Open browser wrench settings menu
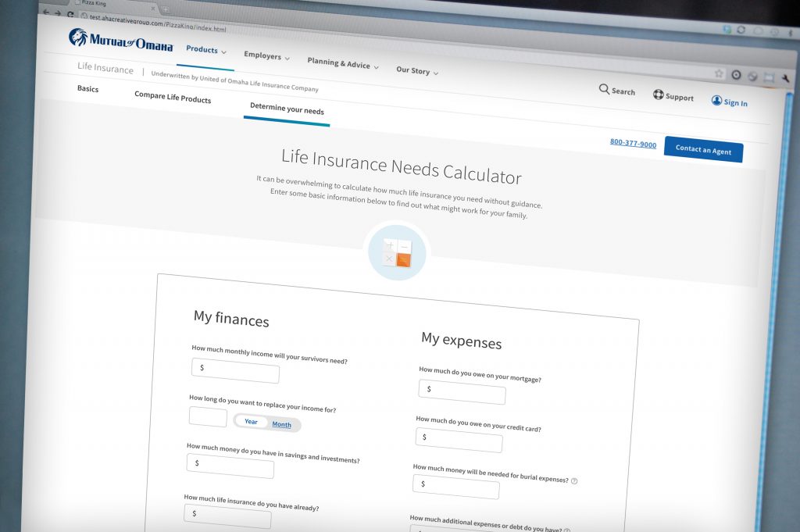Image resolution: width=800 pixels, height=532 pixels. (785, 78)
